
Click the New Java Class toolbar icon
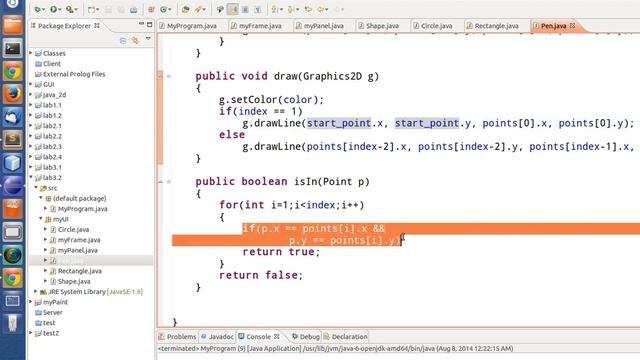click(164, 9)
